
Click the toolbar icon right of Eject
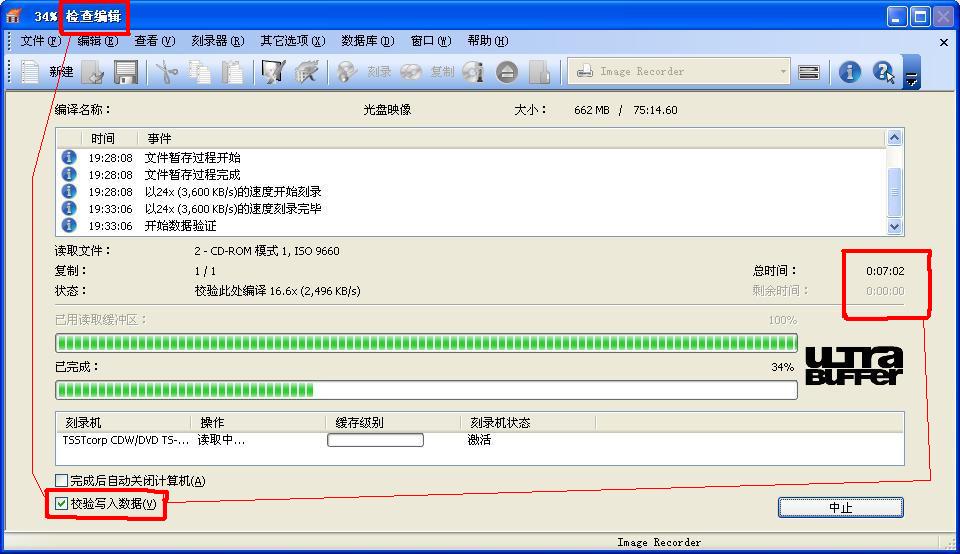point(539,72)
